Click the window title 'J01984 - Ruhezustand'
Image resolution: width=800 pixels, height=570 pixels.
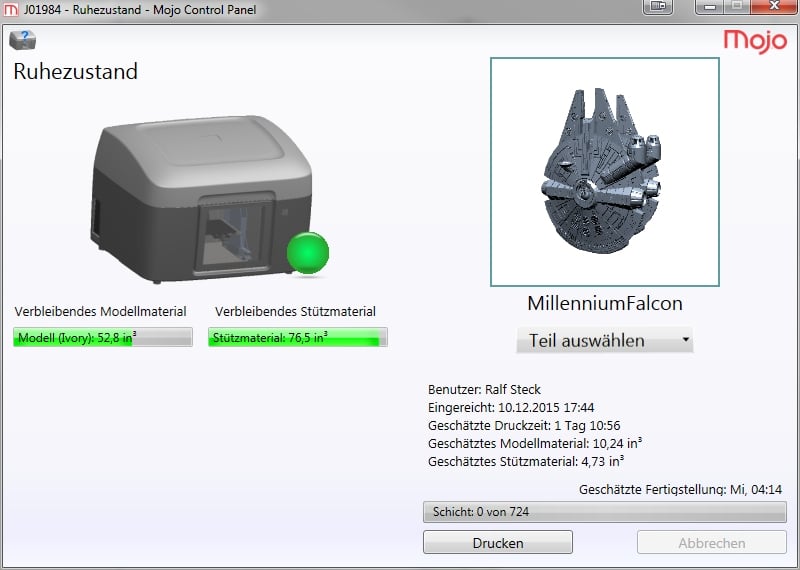click(x=82, y=10)
